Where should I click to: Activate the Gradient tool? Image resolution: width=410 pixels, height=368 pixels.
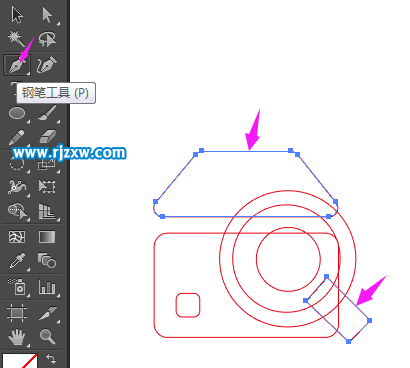47,237
